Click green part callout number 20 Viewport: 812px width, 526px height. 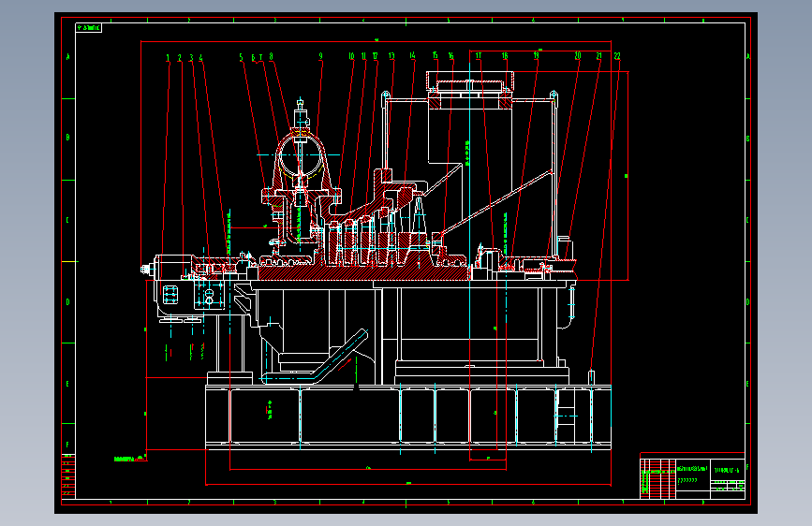point(578,55)
